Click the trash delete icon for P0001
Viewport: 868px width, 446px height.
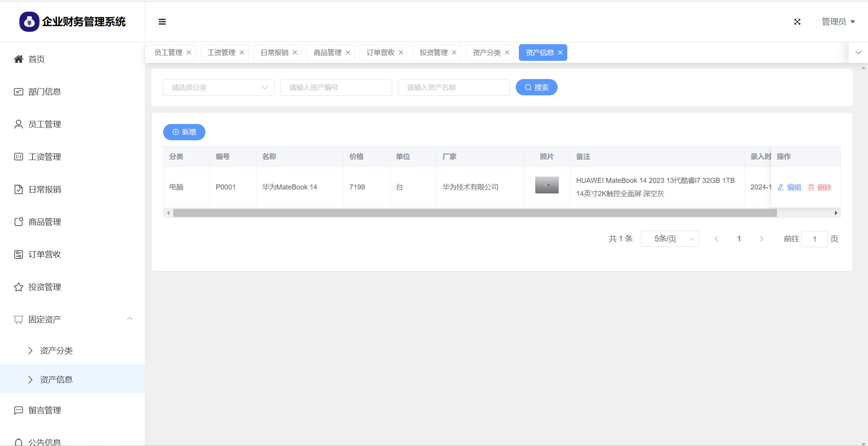coord(811,188)
